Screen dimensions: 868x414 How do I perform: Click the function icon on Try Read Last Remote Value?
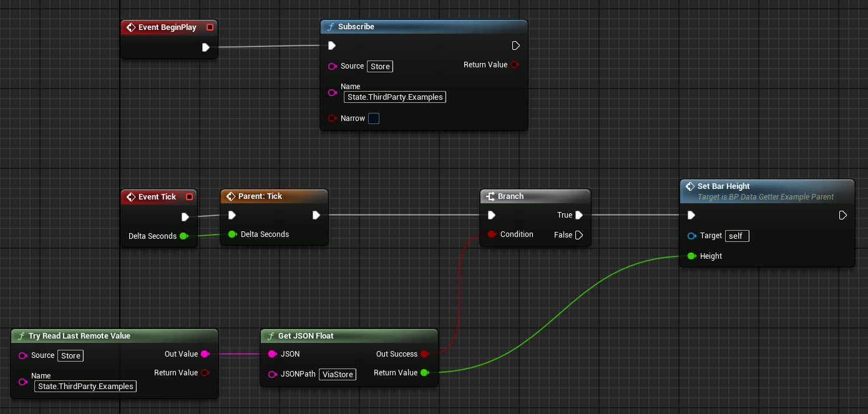(x=21, y=335)
